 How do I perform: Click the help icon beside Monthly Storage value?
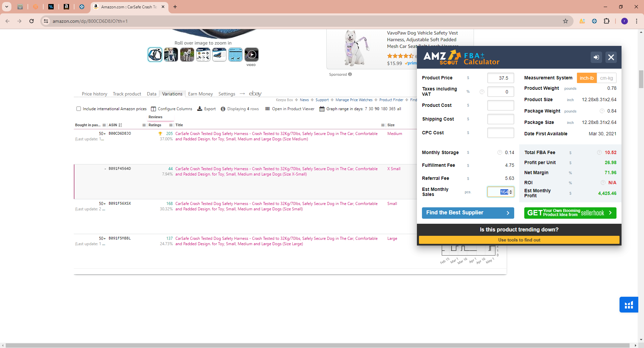point(500,152)
